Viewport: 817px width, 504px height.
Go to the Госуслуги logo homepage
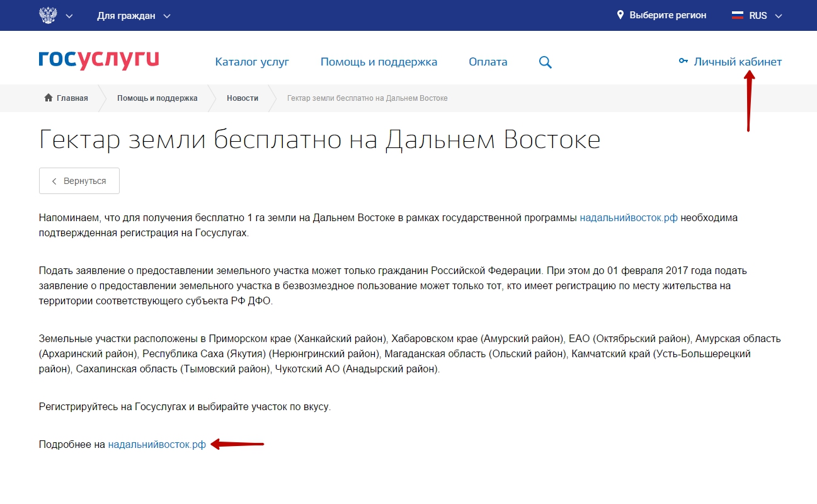[99, 60]
